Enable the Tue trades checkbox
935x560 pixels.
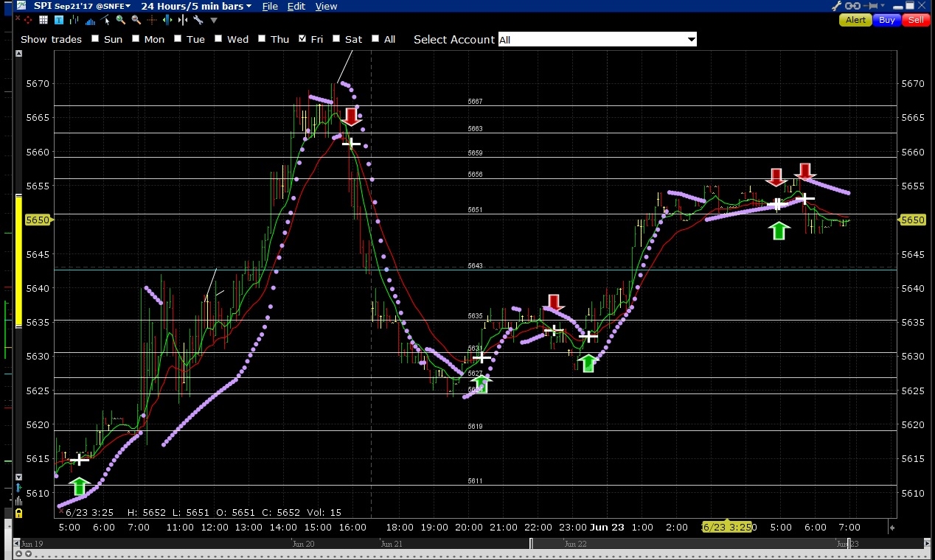click(178, 39)
